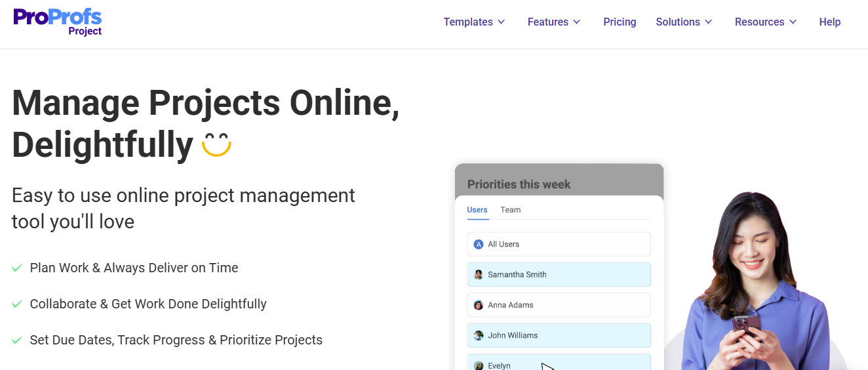868x370 pixels.
Task: Open the Features dropdown menu
Action: 554,22
